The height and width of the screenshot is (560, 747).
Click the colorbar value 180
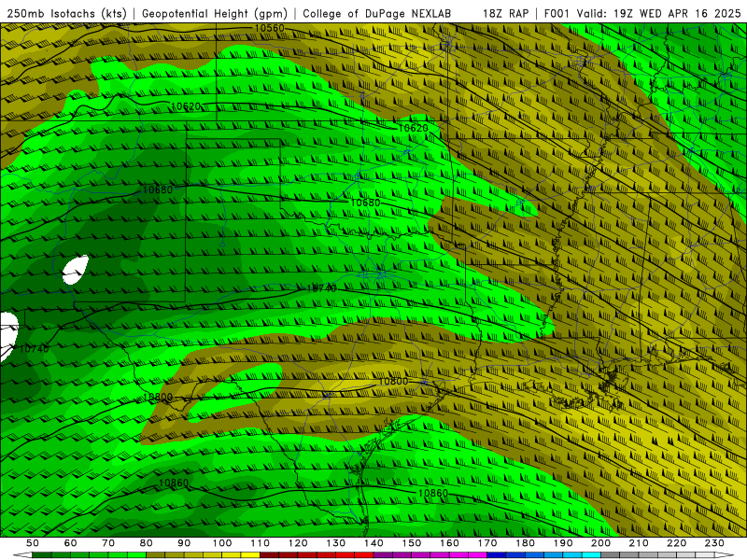click(525, 543)
